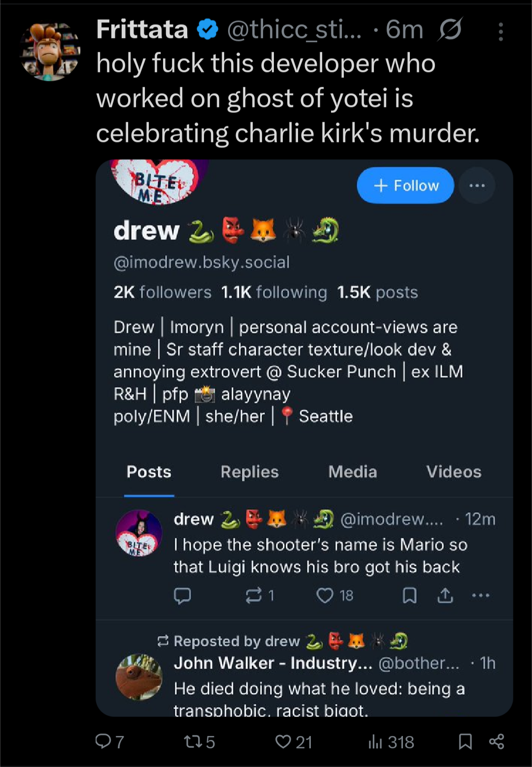Like drew's post with 18 likes

[325, 595]
